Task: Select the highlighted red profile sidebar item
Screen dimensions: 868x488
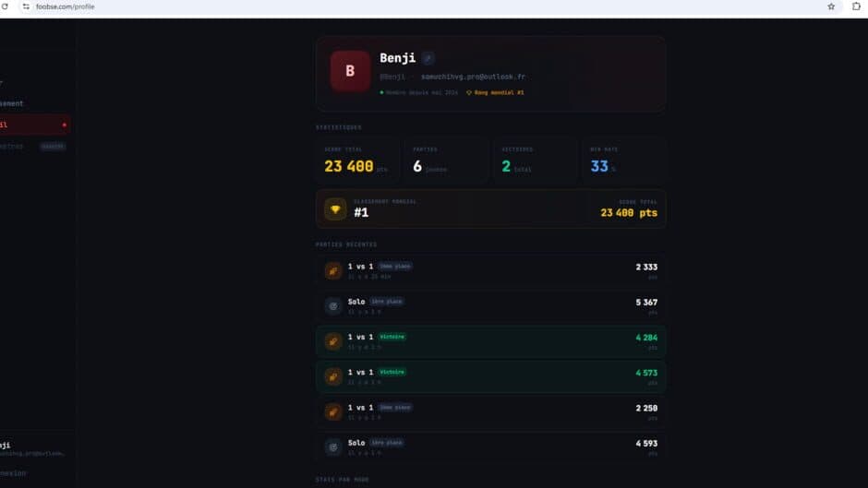Action: [34, 125]
